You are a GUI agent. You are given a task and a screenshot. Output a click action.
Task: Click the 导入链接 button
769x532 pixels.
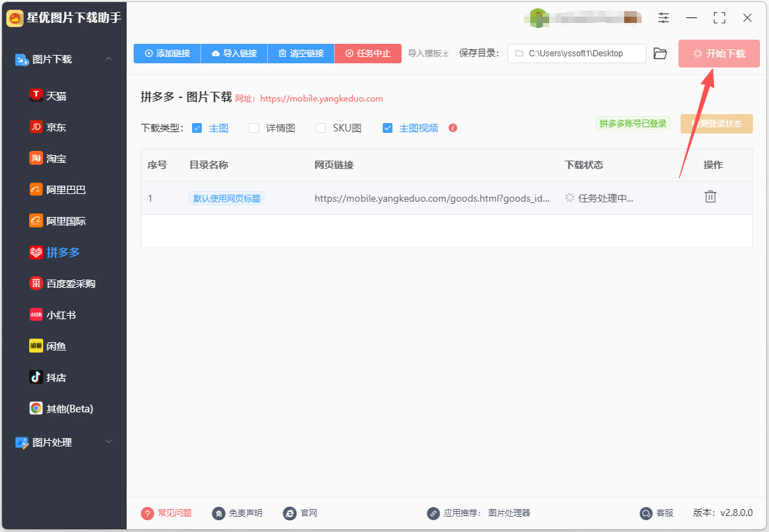tap(235, 54)
